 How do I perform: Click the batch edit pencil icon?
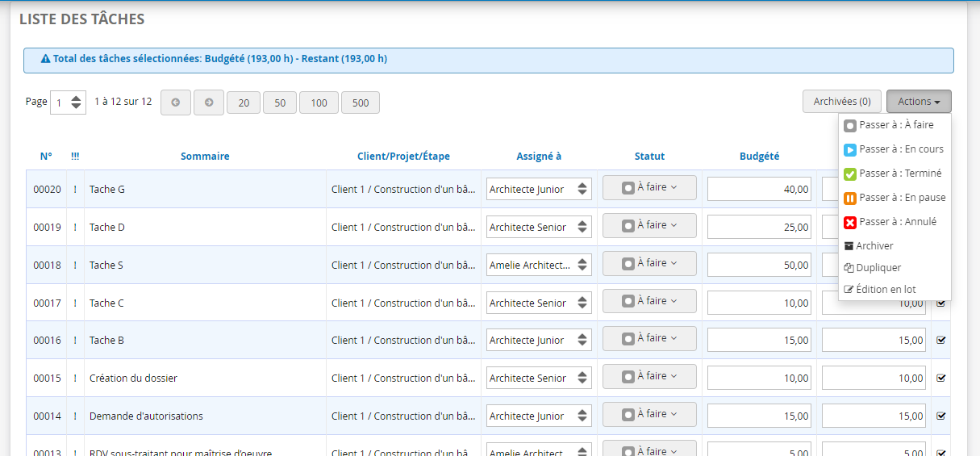[849, 290]
